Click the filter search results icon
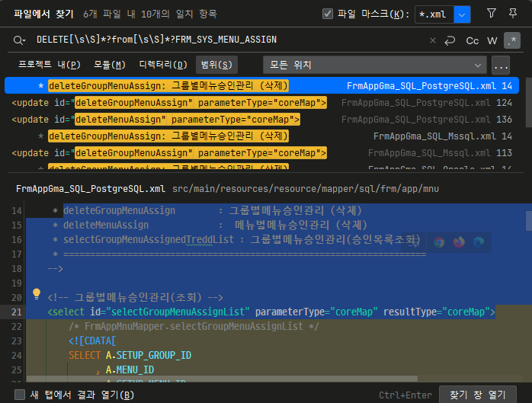Viewport: 532px width, 403px height. click(492, 13)
